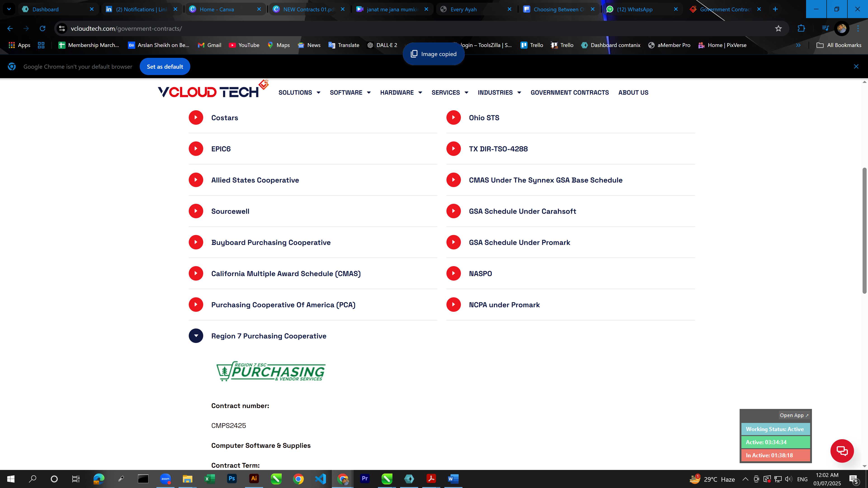The image size is (868, 488).
Task: Expand GSA Schedule Under Carahsoft
Action: click(x=453, y=211)
